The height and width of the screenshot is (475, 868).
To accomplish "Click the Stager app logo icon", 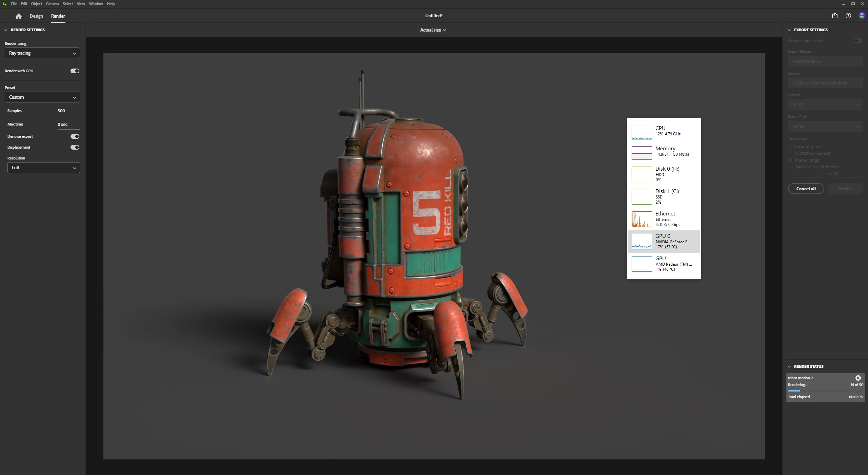I will pos(5,4).
